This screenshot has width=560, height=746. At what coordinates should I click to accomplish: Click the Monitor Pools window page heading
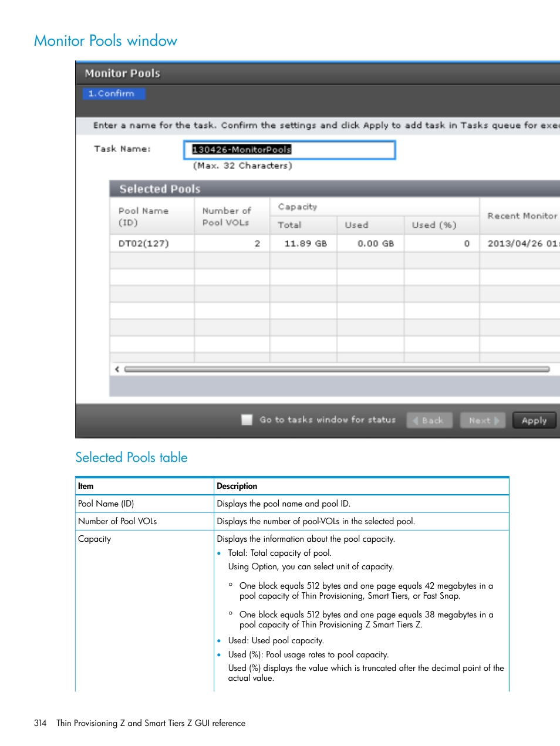click(x=106, y=40)
